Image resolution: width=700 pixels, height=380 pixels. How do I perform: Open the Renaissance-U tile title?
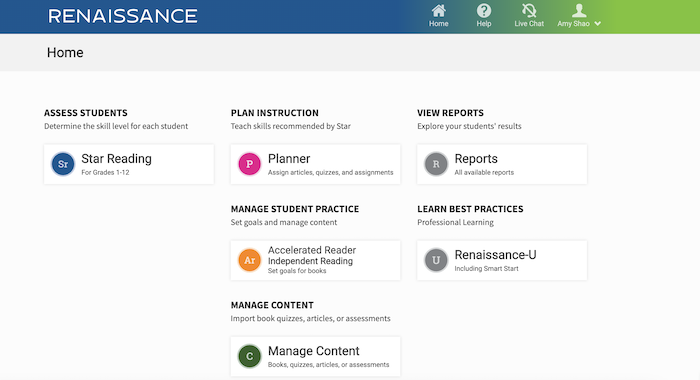(496, 255)
